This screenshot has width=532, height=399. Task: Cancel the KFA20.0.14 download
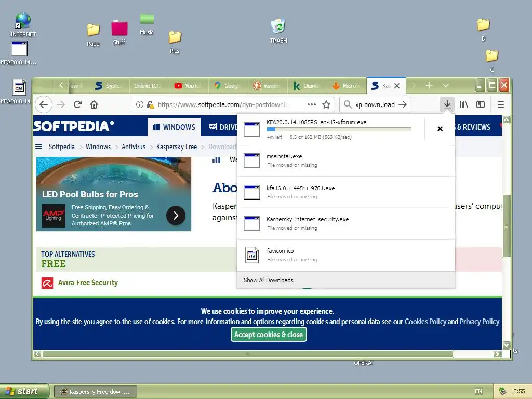[x=440, y=129]
